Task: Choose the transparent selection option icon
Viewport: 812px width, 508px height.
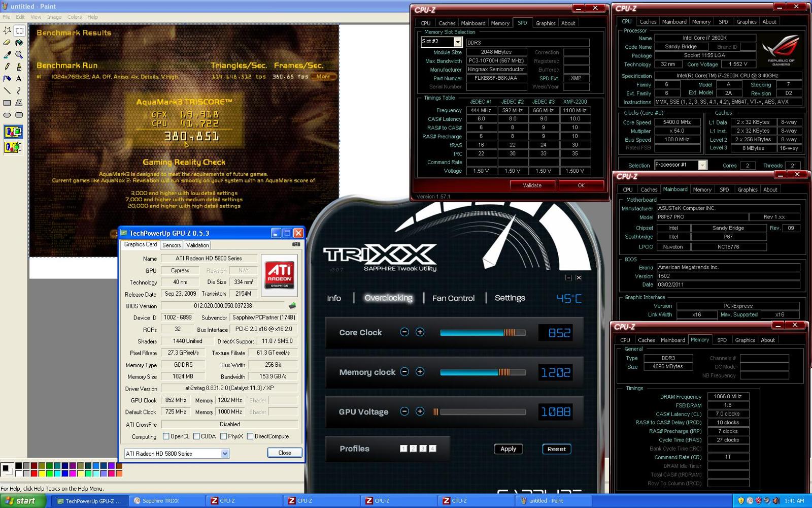Action: coord(13,147)
